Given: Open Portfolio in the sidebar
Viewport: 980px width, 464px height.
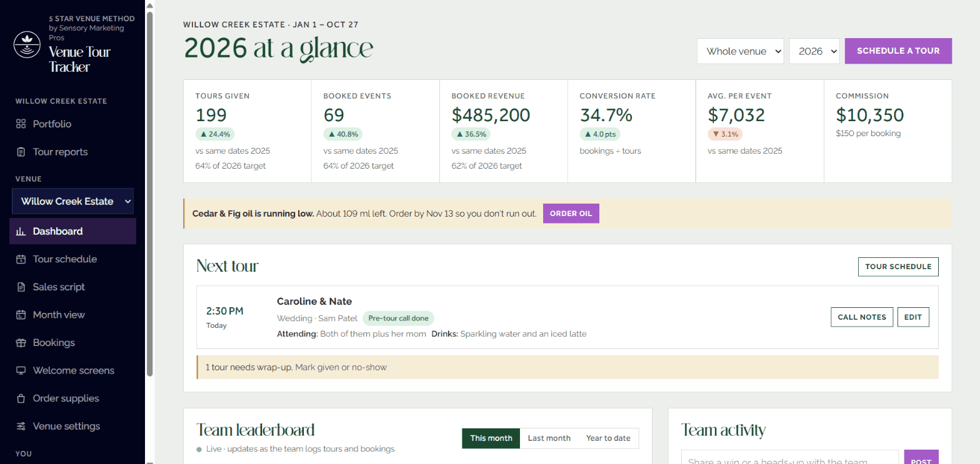Looking at the screenshot, I should pos(72,124).
